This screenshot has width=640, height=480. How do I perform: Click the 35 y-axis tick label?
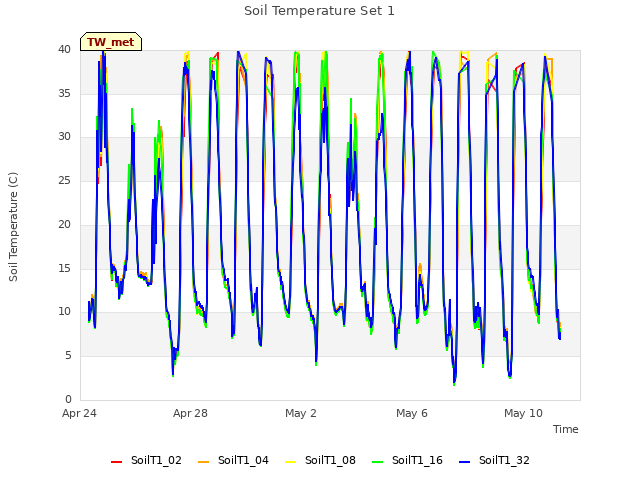click(x=64, y=93)
